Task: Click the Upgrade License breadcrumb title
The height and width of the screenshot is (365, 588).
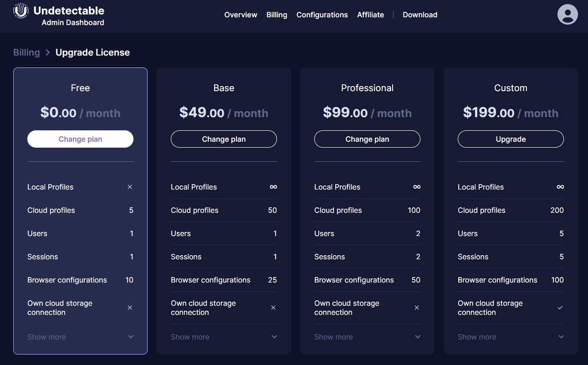Action: pos(92,52)
